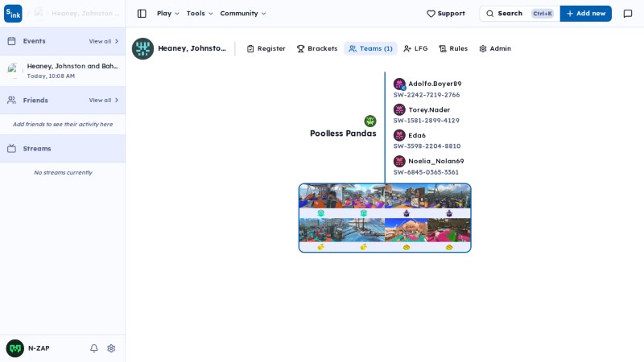
Task: Open the settings gear in the sidebar
Action: 111,348
